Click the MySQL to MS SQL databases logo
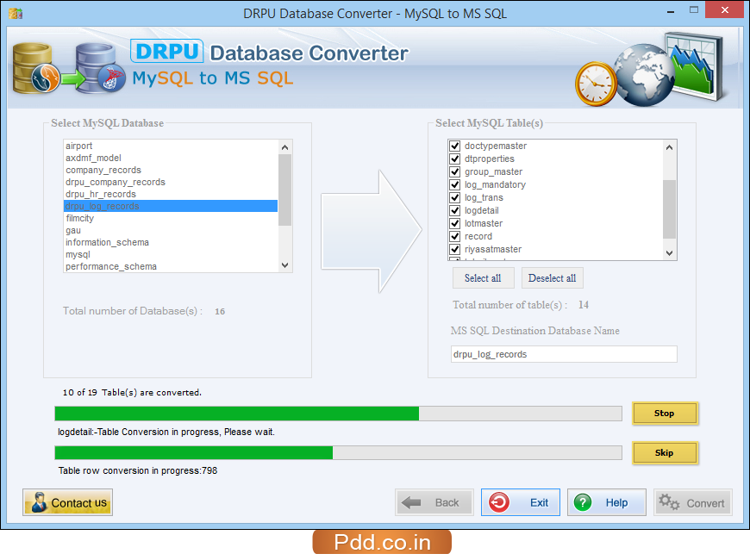This screenshot has height=560, width=750. (68, 68)
